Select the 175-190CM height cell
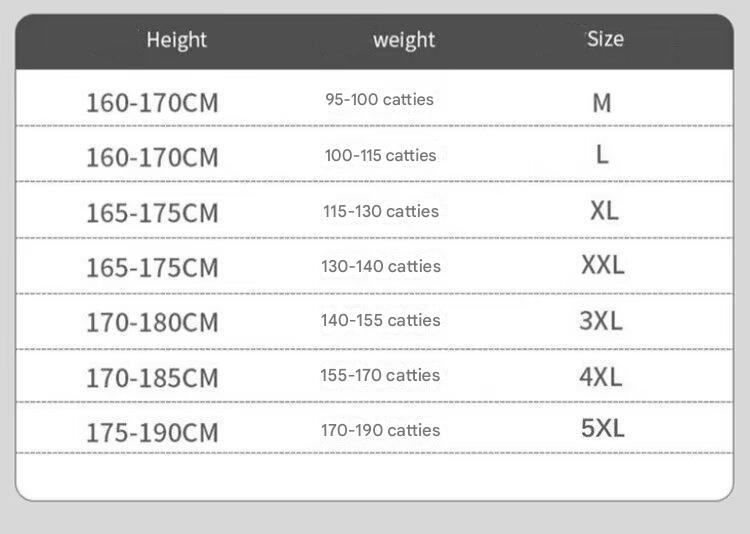This screenshot has width=750, height=534. (152, 433)
